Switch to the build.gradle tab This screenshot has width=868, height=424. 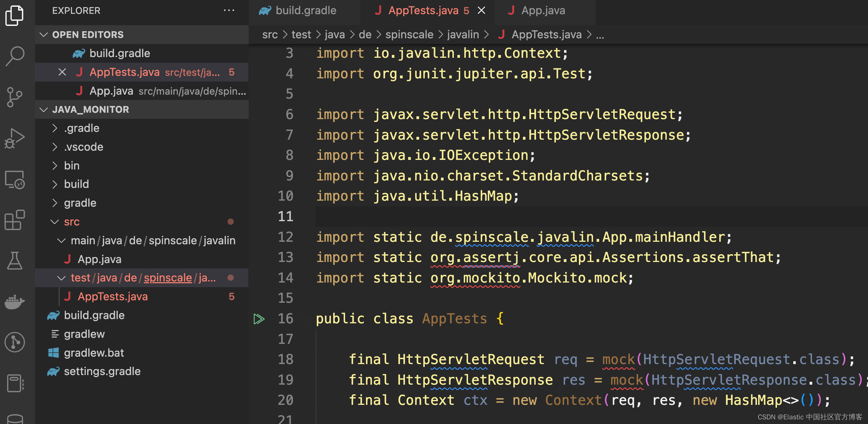[305, 11]
